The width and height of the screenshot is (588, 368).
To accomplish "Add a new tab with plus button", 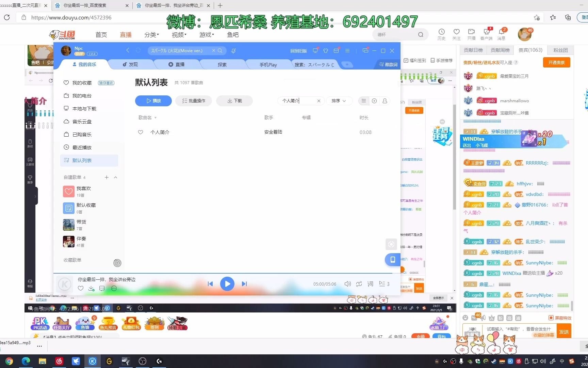I will click(347, 64).
